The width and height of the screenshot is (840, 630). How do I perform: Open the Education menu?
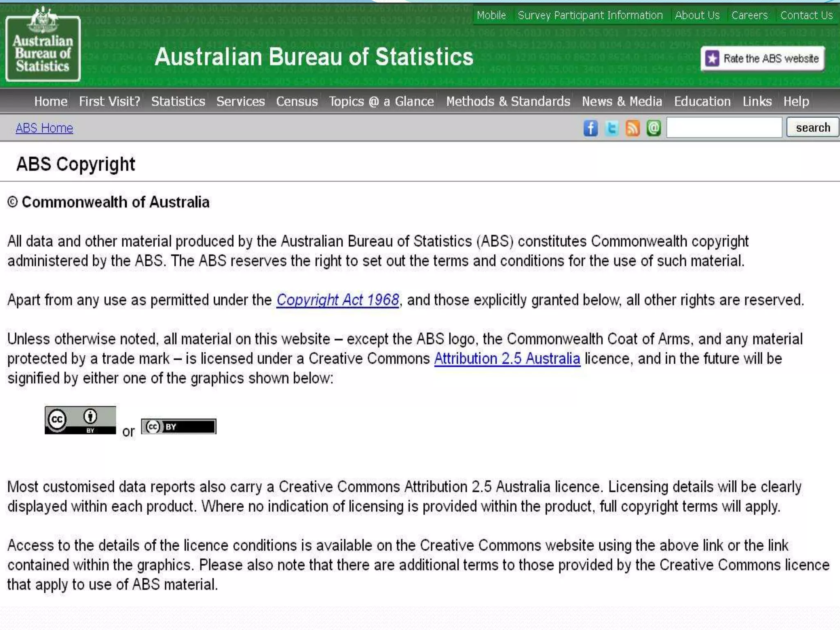click(702, 101)
